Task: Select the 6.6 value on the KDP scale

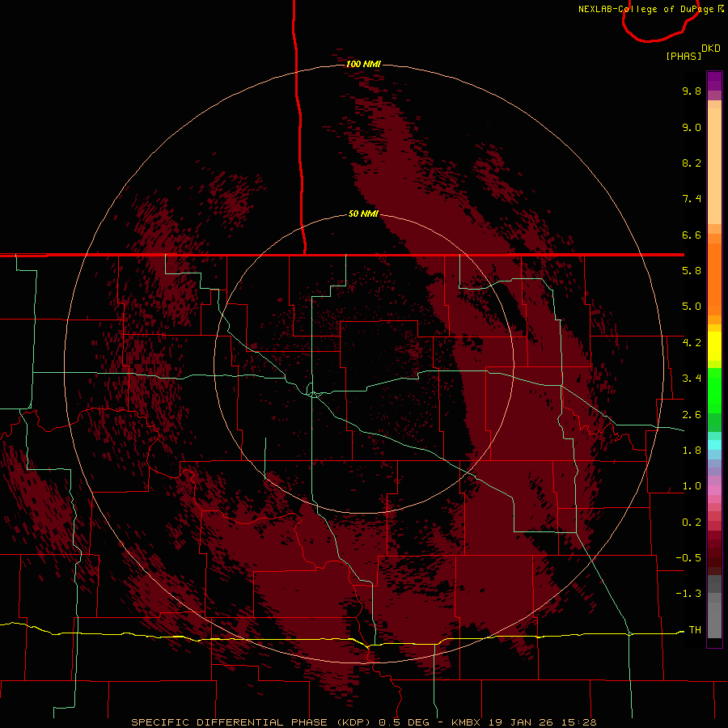Action: click(x=692, y=235)
